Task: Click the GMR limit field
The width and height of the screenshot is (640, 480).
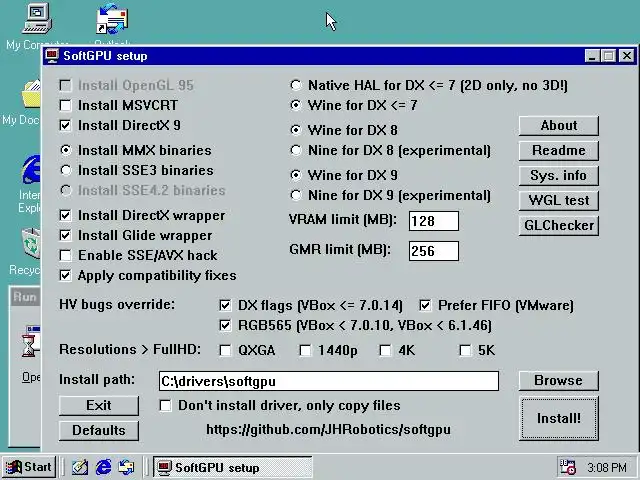Action: click(434, 251)
